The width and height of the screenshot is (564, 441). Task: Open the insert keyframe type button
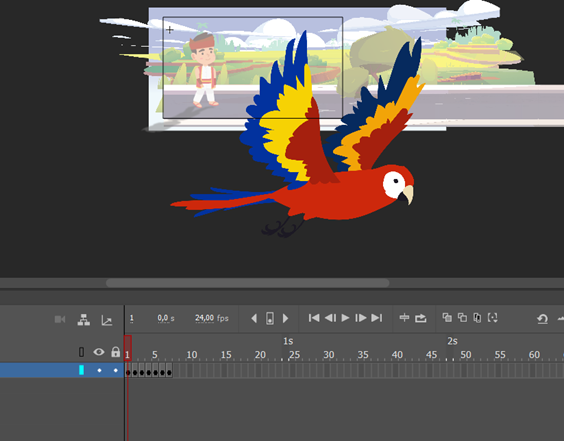270,318
